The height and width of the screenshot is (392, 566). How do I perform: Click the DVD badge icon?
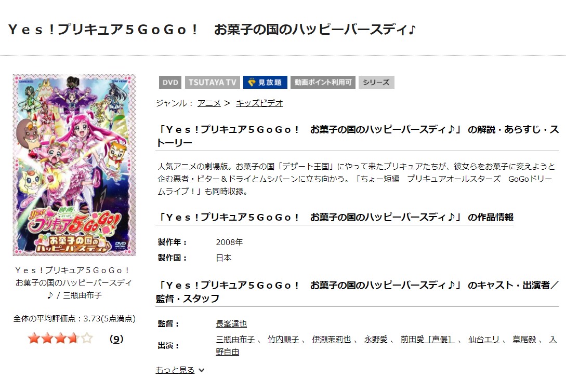[x=170, y=82]
